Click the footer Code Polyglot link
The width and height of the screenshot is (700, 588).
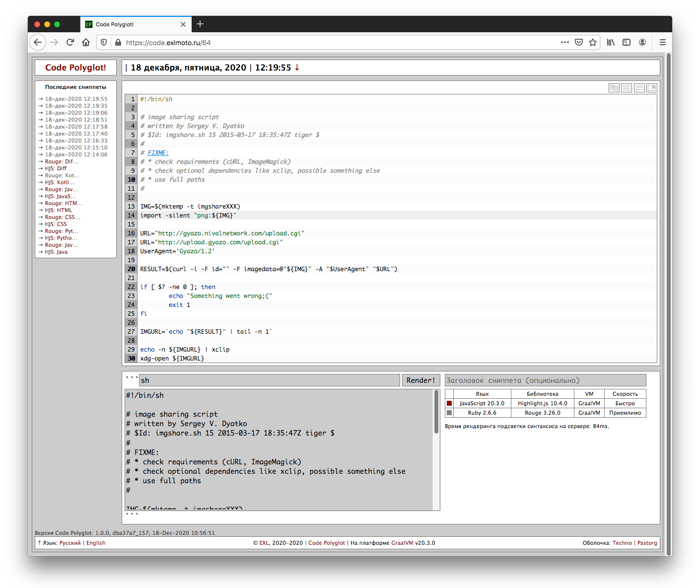pyautogui.click(x=327, y=543)
